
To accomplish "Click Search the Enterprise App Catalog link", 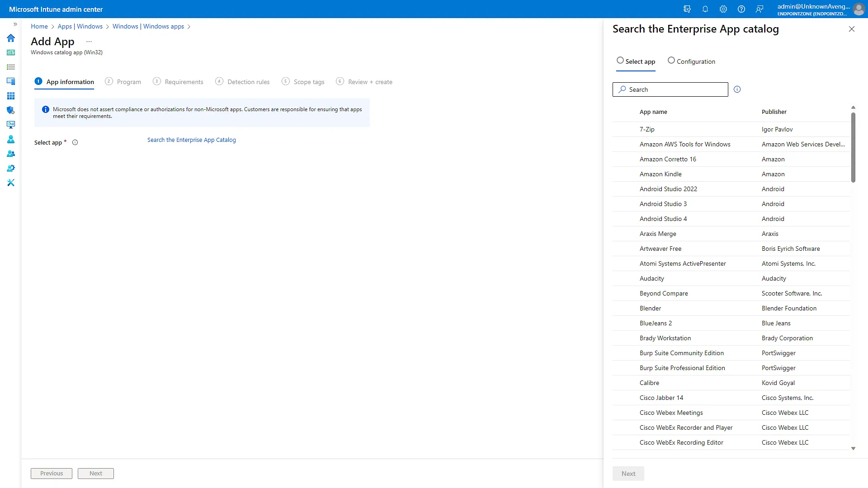I will click(191, 140).
